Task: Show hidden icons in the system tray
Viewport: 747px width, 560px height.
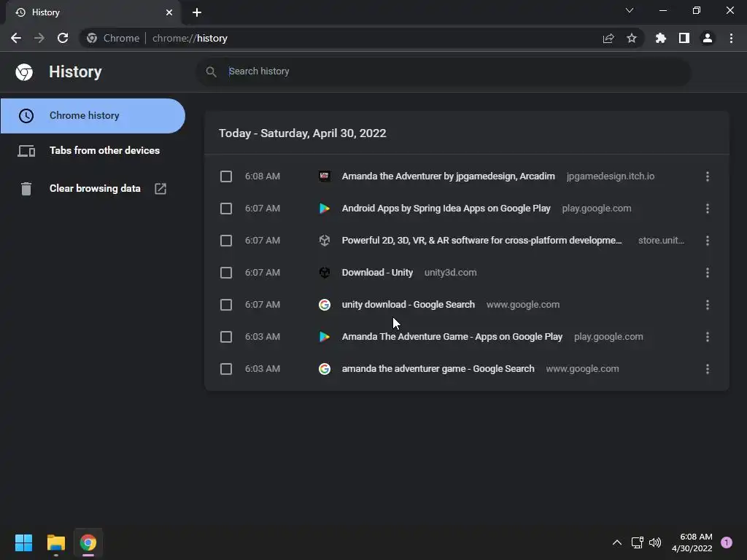Action: (617, 542)
